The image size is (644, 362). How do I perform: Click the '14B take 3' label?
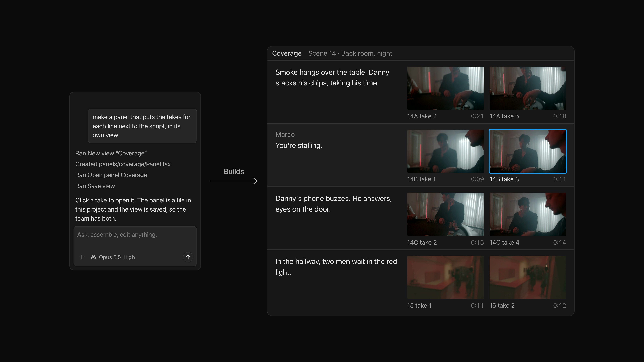(x=504, y=179)
